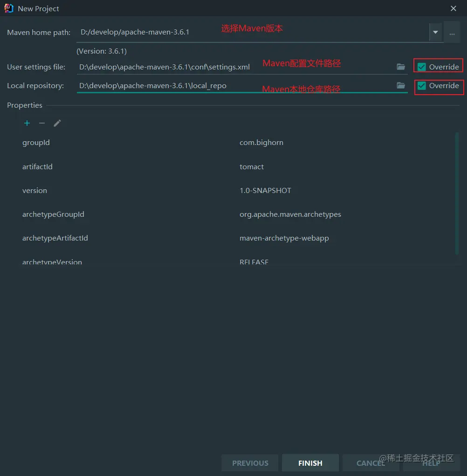Click the org.apache.maven.archetypes value

click(290, 214)
